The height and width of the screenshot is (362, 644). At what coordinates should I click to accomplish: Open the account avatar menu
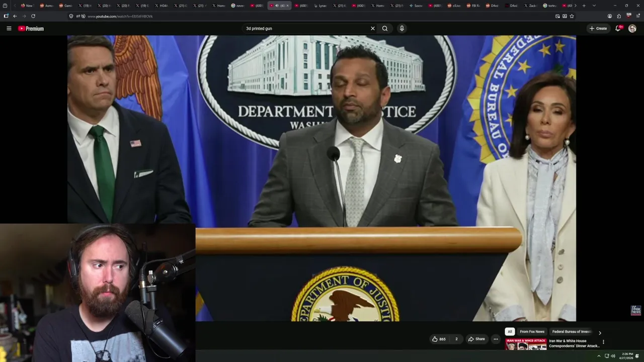pyautogui.click(x=632, y=29)
